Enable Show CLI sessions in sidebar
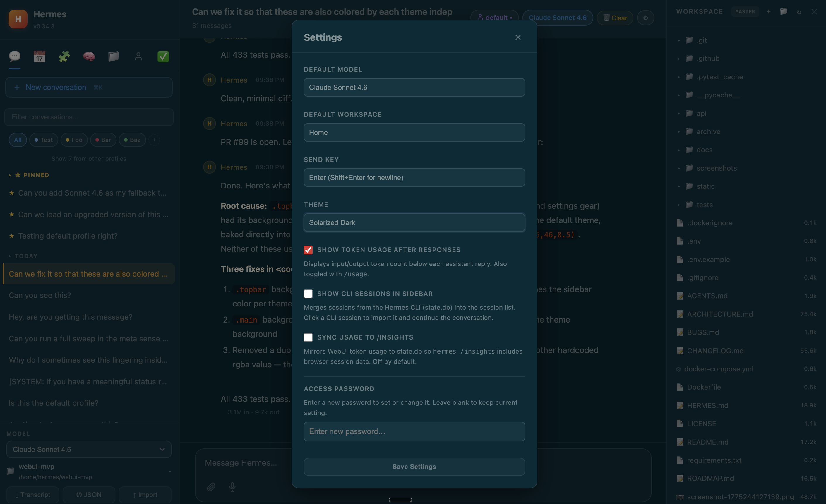This screenshot has height=504, width=826. click(x=309, y=294)
